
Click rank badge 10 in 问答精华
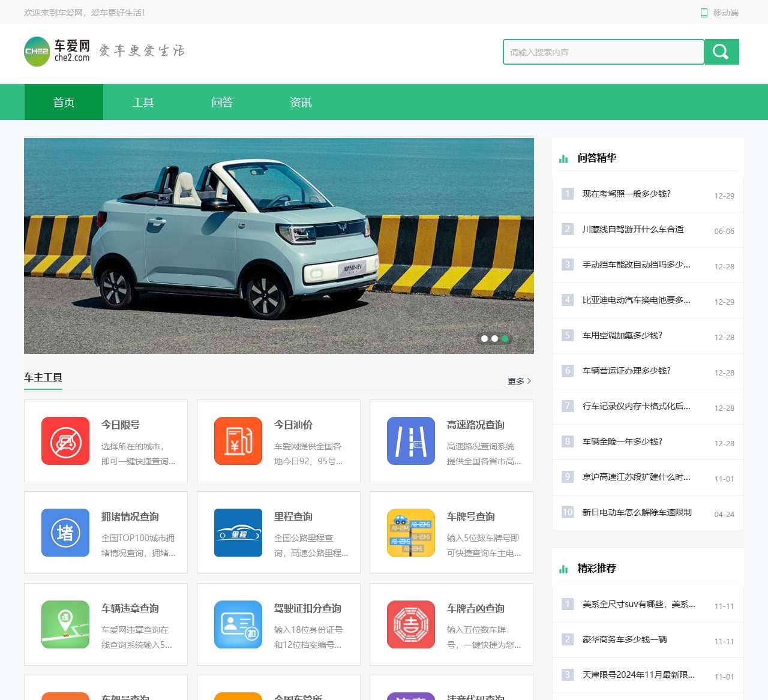[x=568, y=512]
